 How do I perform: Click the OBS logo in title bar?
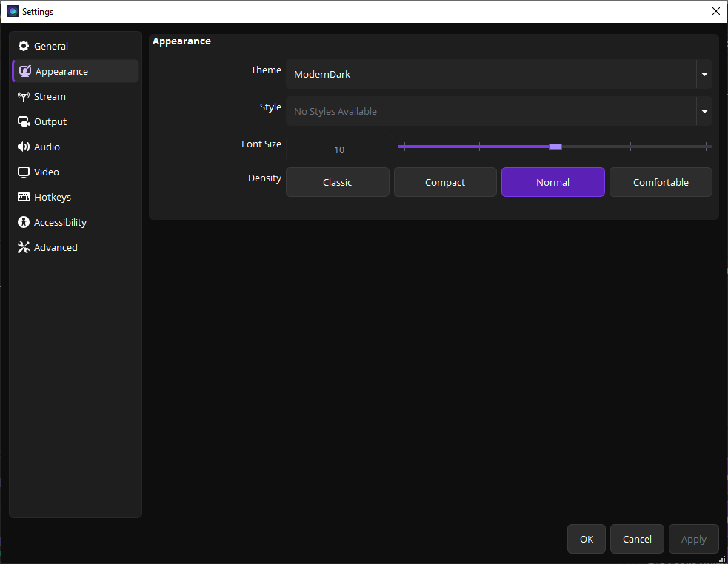click(x=13, y=11)
